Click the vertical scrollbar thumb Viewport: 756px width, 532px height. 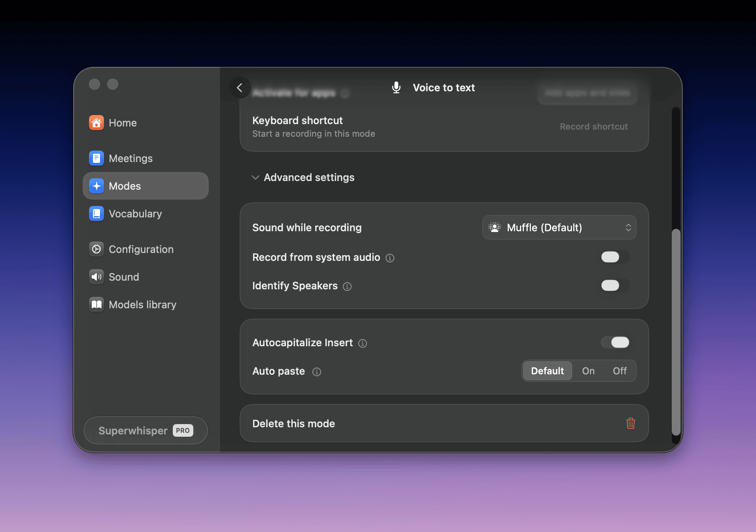click(676, 332)
